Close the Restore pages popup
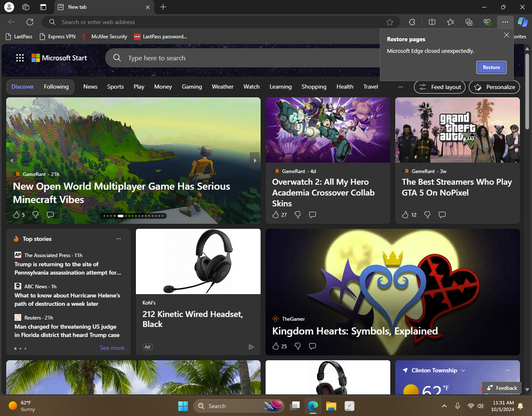This screenshot has height=416, width=532. click(x=507, y=35)
